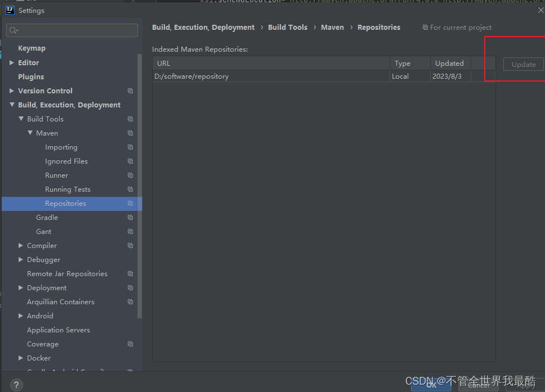The image size is (545, 392).
Task: Click project-level icon beside Repositories
Action: tap(131, 203)
